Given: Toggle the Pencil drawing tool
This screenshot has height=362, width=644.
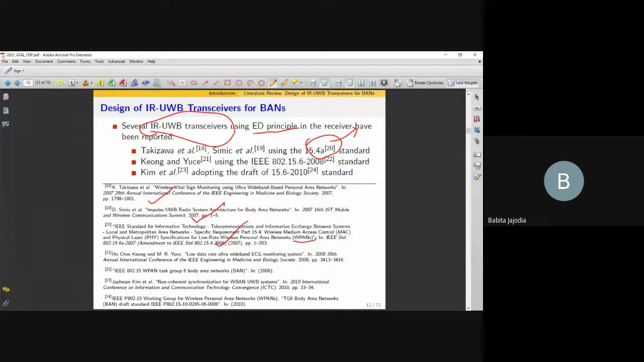Looking at the screenshot, I should point(273,83).
